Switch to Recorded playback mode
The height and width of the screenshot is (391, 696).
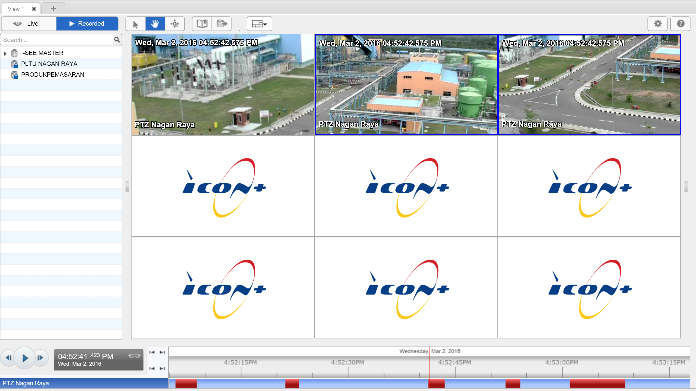(87, 24)
